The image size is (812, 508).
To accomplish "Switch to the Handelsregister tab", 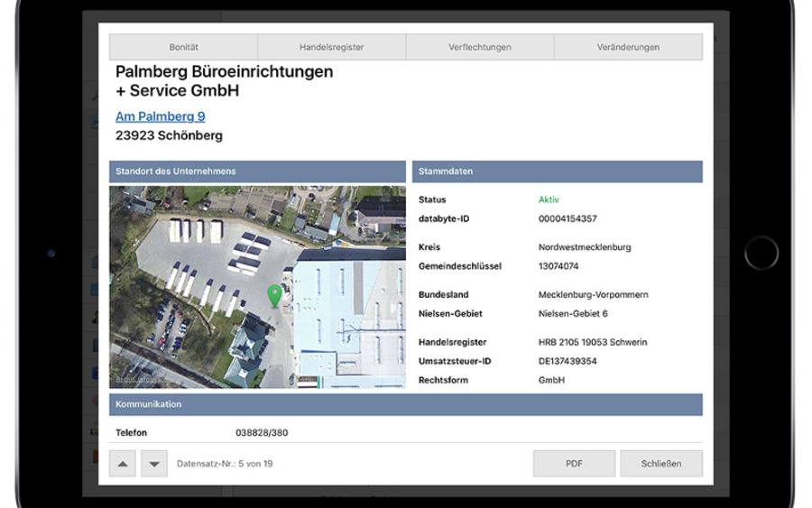I will [x=331, y=47].
